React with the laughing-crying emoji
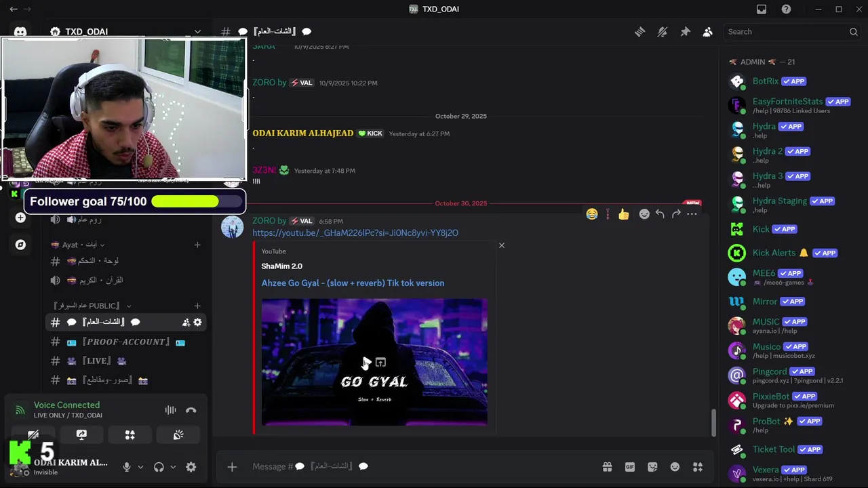The image size is (868, 488). (592, 214)
